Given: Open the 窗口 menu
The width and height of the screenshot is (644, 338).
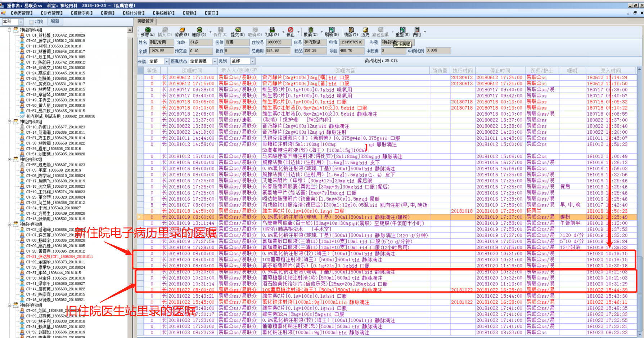Looking at the screenshot, I should [x=212, y=13].
